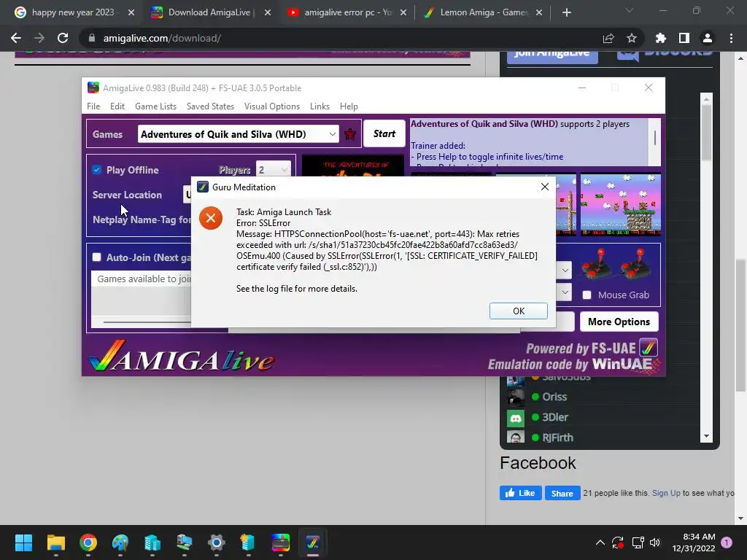Show hidden system tray icons
747x560 pixels.
(600, 542)
